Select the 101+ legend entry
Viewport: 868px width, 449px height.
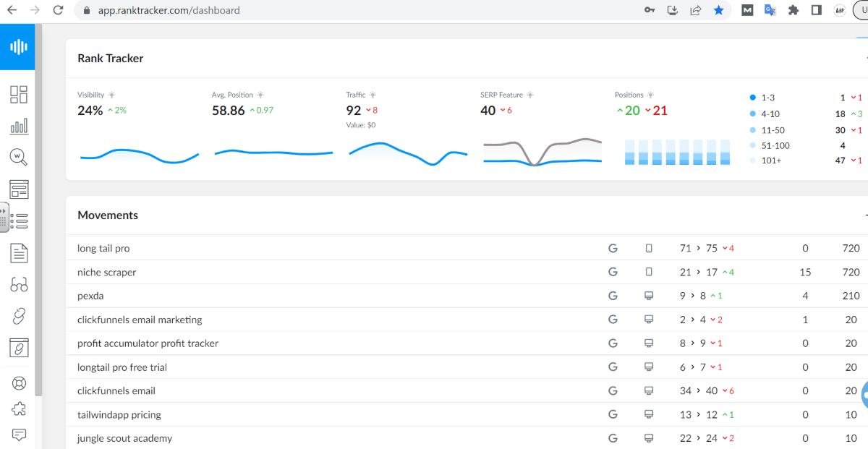pyautogui.click(x=765, y=161)
